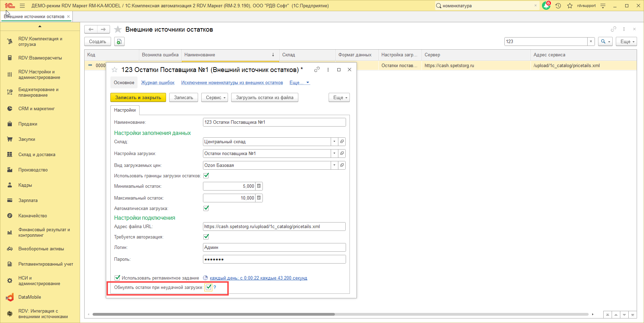Expand Настройка загрузки dropdown arrow

334,154
